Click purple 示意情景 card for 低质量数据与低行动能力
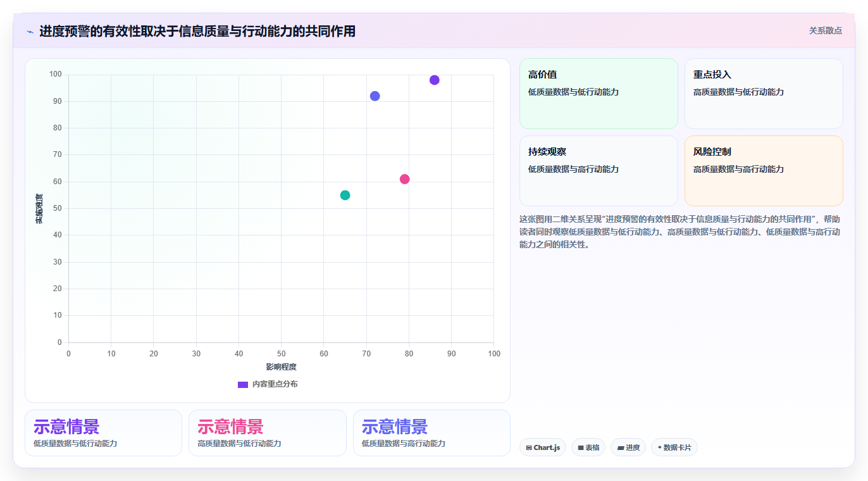Screen dimensions: 868x481 click(x=103, y=433)
